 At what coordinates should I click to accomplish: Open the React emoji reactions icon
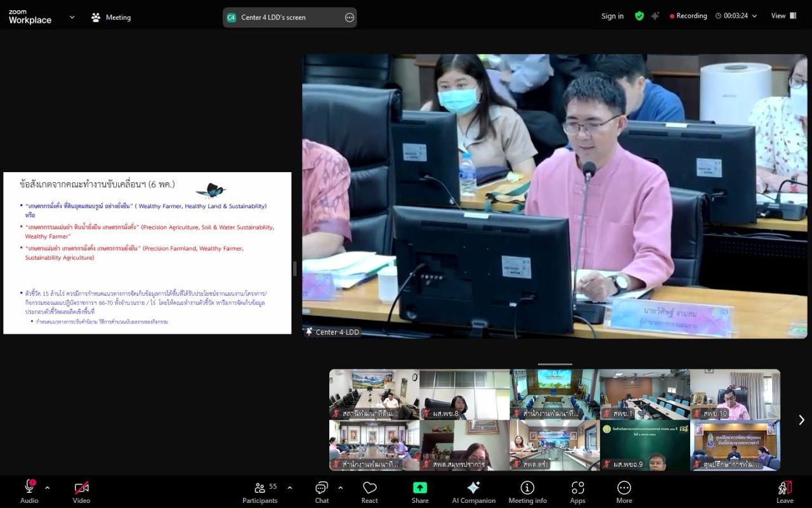[369, 488]
